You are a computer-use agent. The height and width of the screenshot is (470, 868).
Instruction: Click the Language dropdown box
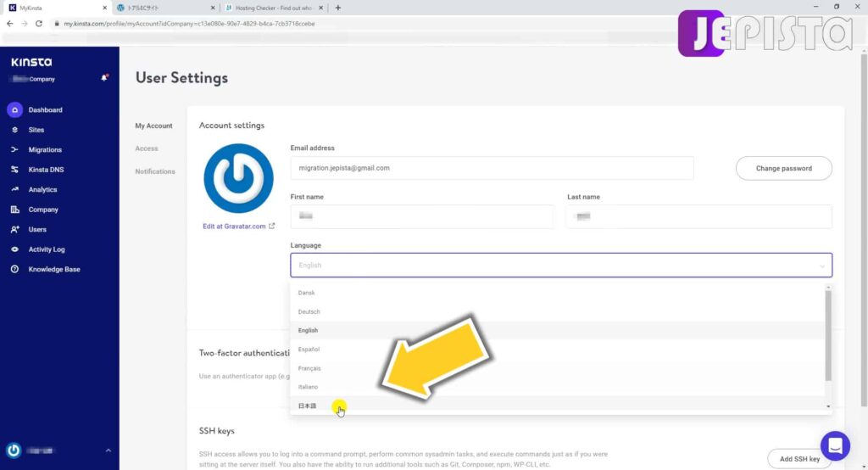(x=561, y=265)
